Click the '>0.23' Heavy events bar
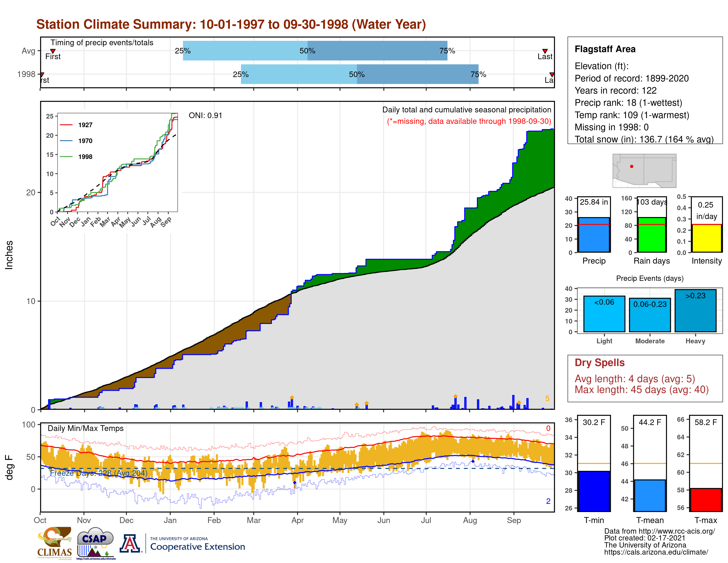Screen dimensions: 728x563 (x=695, y=310)
